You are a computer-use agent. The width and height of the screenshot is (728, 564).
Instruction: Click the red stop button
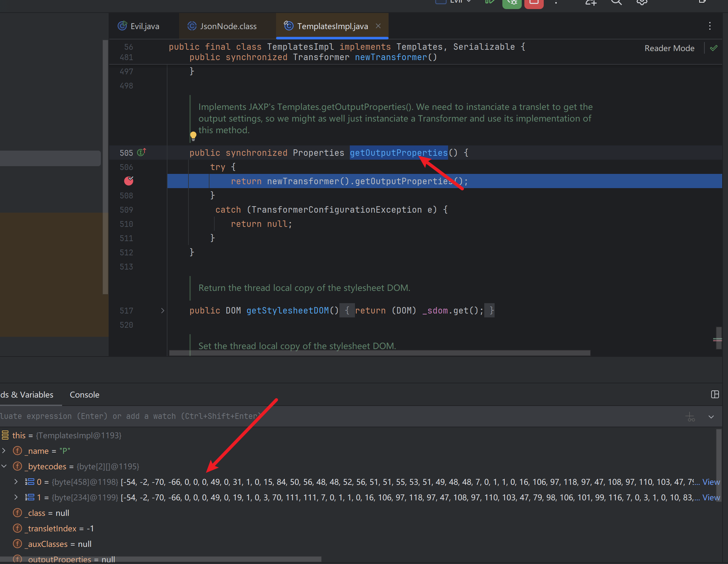[x=534, y=3]
